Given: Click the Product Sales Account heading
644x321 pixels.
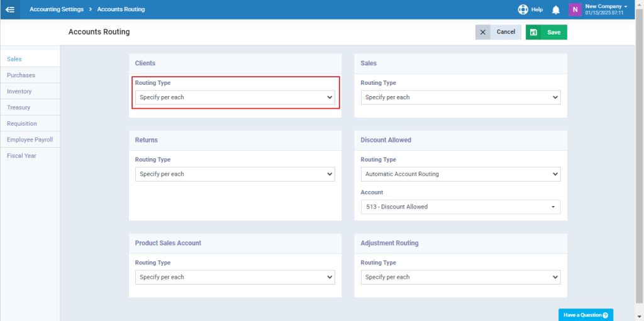Looking at the screenshot, I should point(168,243).
